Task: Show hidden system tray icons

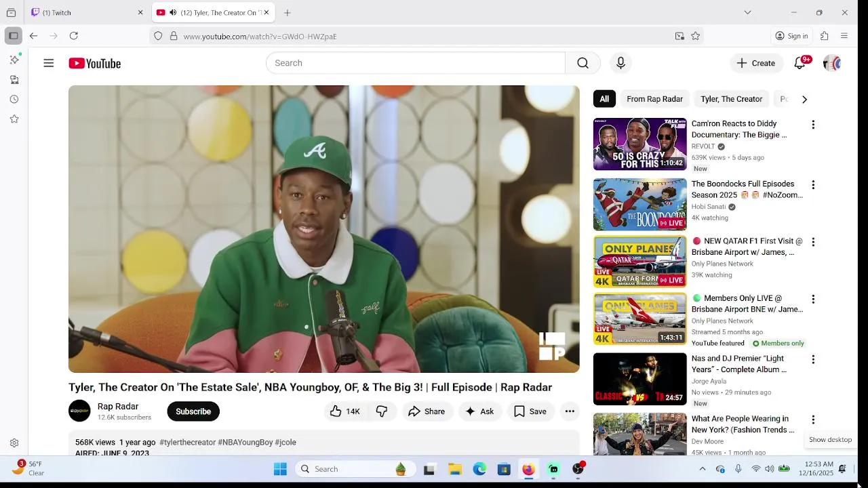Action: coord(703,469)
